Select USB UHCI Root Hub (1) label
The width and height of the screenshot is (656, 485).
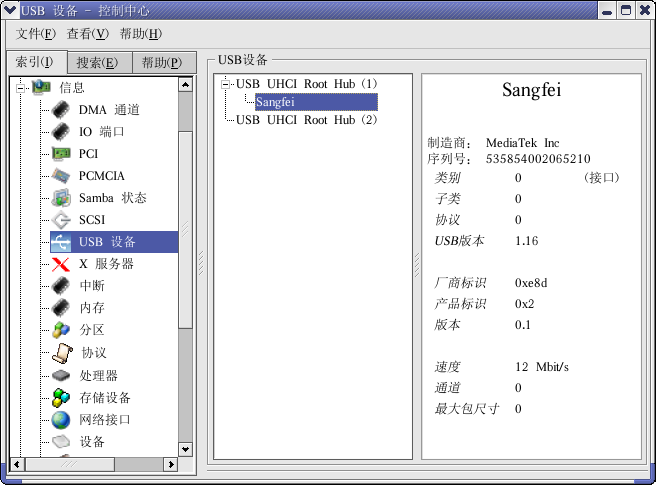pos(307,84)
